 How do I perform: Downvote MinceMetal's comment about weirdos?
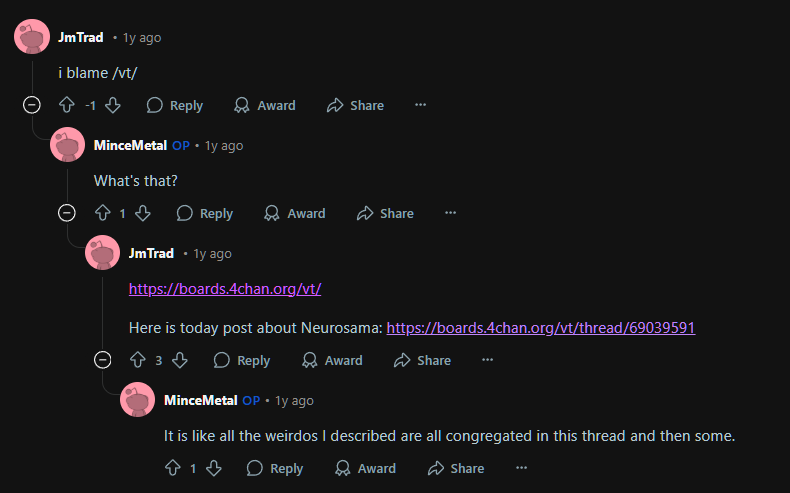coord(213,468)
